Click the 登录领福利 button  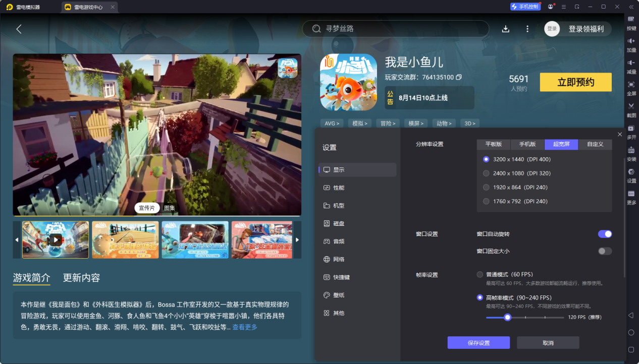(586, 29)
